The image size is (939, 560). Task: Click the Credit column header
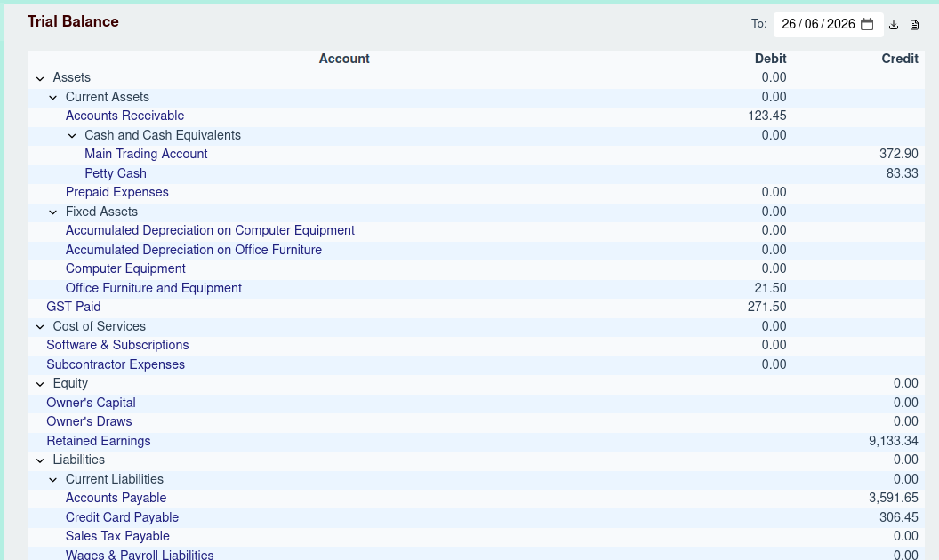coord(900,59)
